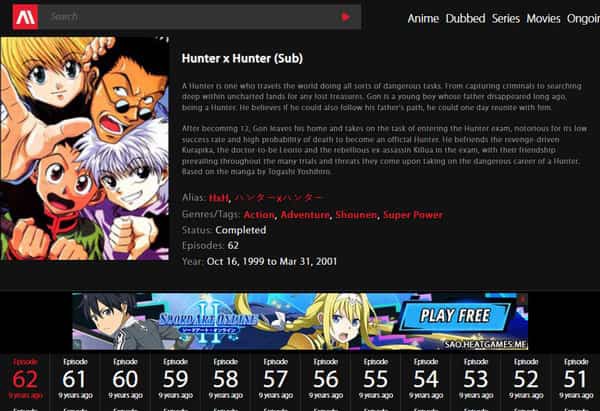Click the Hunter x Hunter (Sub) title
600x411 pixels.
(x=242, y=58)
